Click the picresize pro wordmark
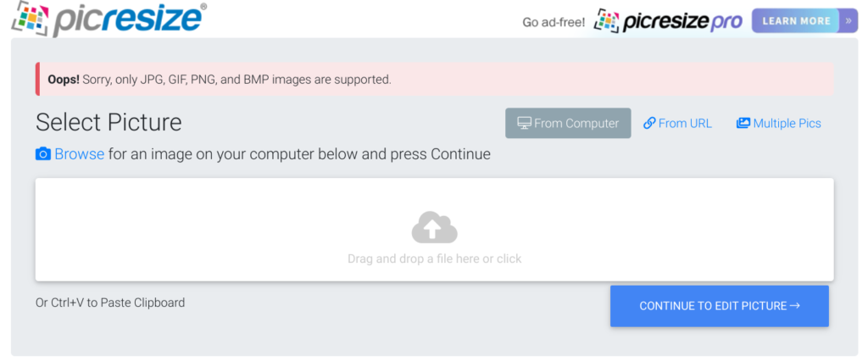Screen dimensions: 868x361 [x=682, y=21]
